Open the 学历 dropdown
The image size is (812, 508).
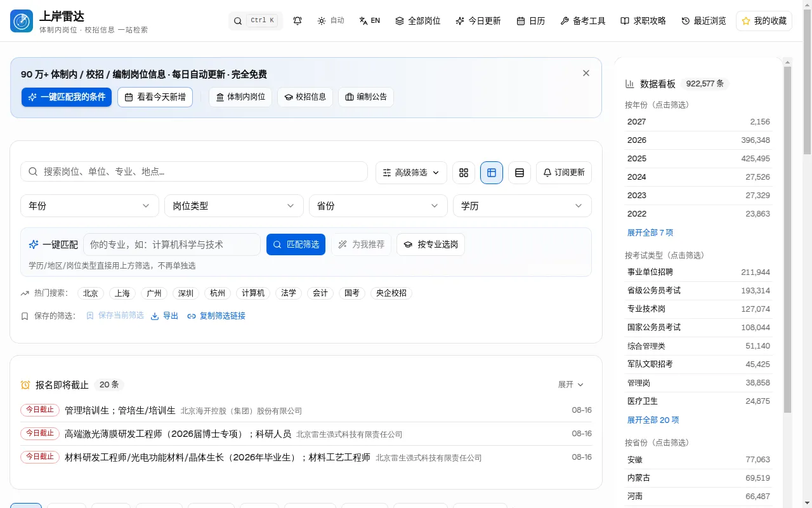pyautogui.click(x=522, y=206)
